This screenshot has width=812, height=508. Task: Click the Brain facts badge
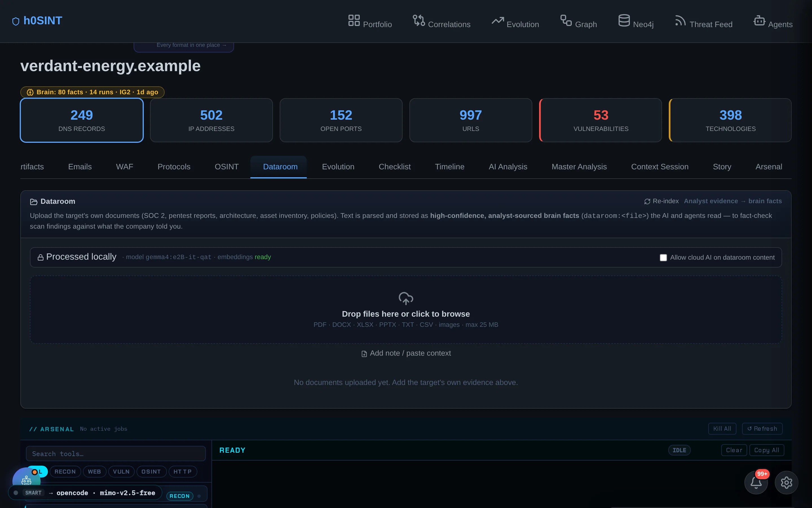(x=92, y=92)
